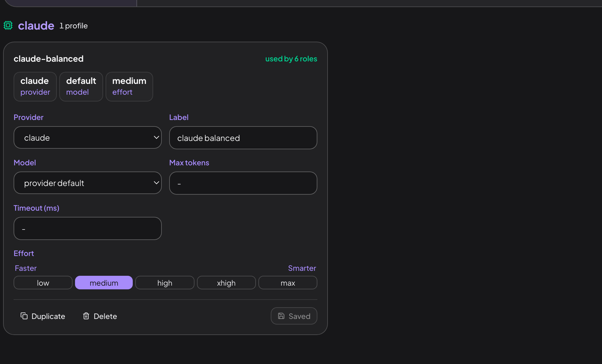Click the Effort section label

24,253
